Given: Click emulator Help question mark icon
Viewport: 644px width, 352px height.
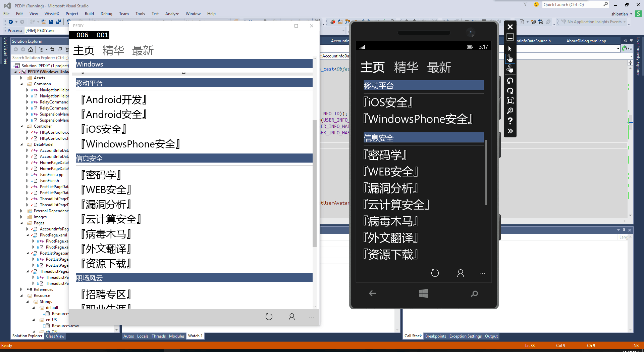Looking at the screenshot, I should pos(510,121).
